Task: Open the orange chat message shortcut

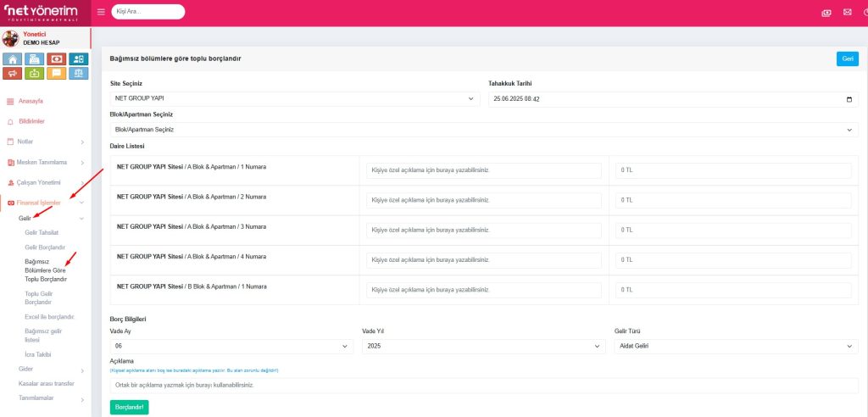Action: pos(57,73)
